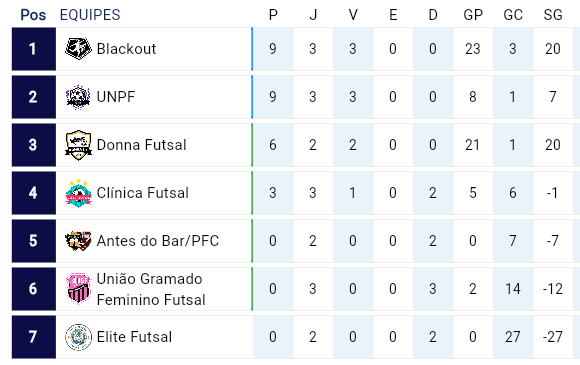Click the EQUIPES column header
Viewport: 580px width, 365px height.
(90, 15)
